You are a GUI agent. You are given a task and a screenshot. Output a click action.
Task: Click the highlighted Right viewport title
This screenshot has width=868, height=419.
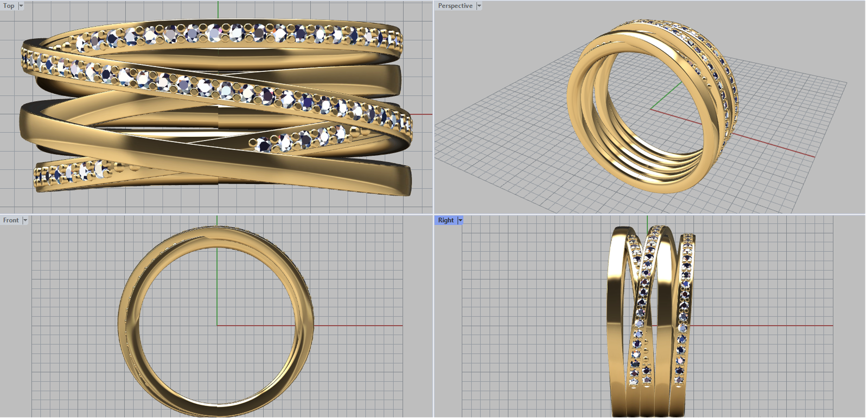click(x=445, y=220)
